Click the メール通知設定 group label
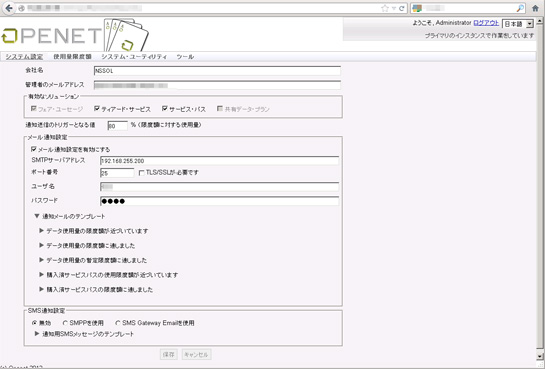The image size is (545, 369). click(47, 137)
